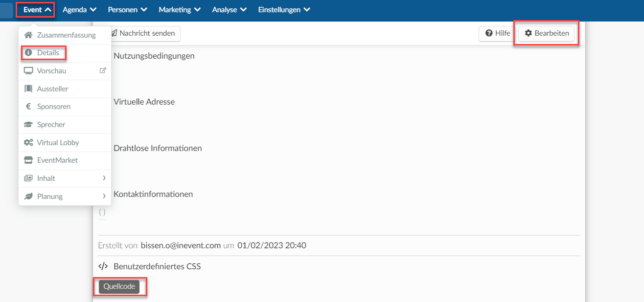Open the Personen dropdown menu

point(127,9)
